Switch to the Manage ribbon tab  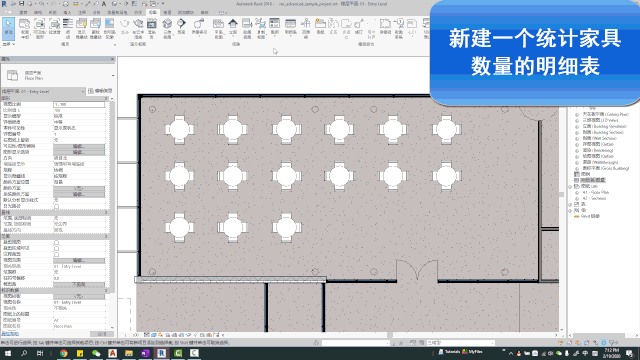point(167,13)
